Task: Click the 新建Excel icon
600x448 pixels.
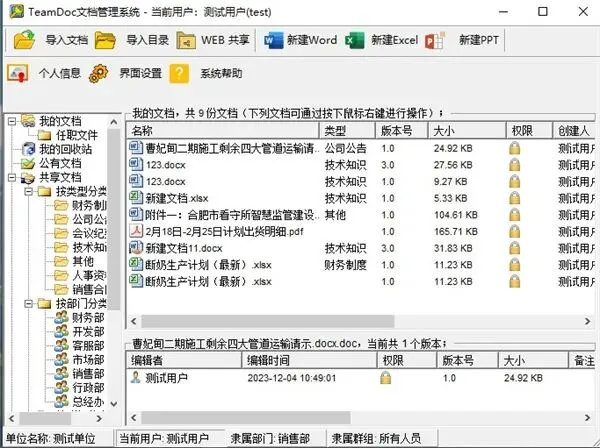Action: (x=355, y=40)
